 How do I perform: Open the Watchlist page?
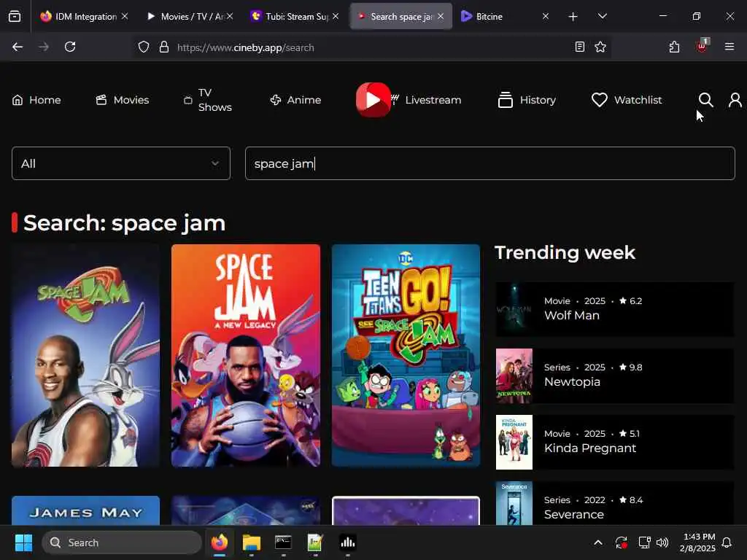point(627,100)
